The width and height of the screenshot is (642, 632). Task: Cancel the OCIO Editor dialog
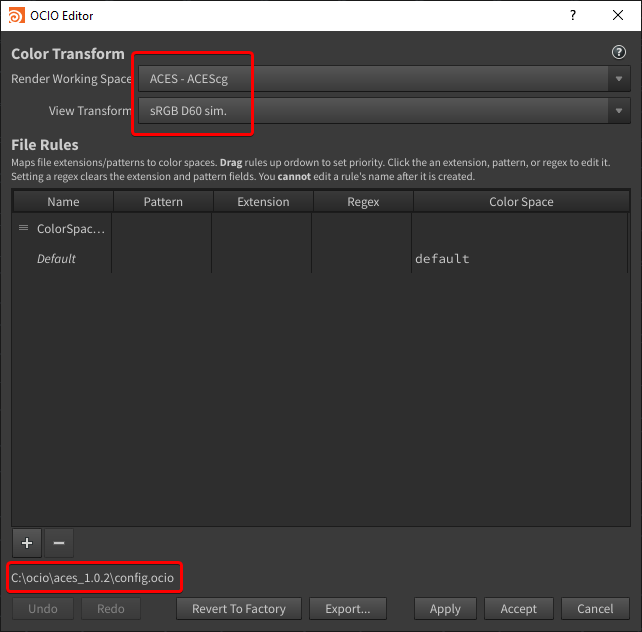coord(595,609)
